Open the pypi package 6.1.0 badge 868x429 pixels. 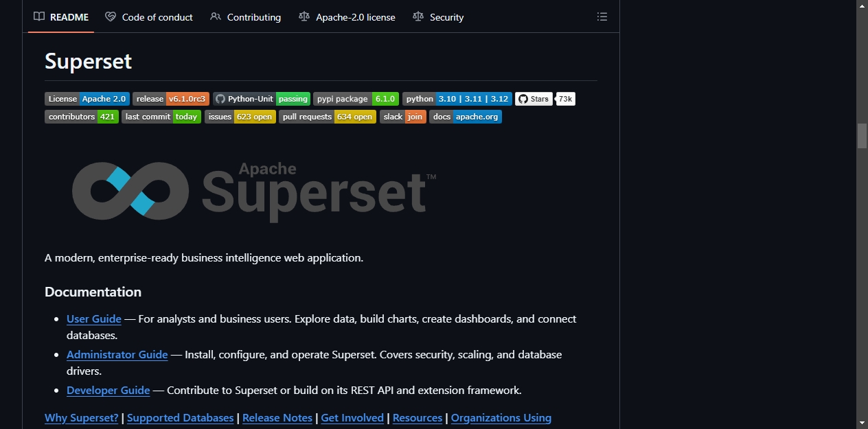click(356, 99)
